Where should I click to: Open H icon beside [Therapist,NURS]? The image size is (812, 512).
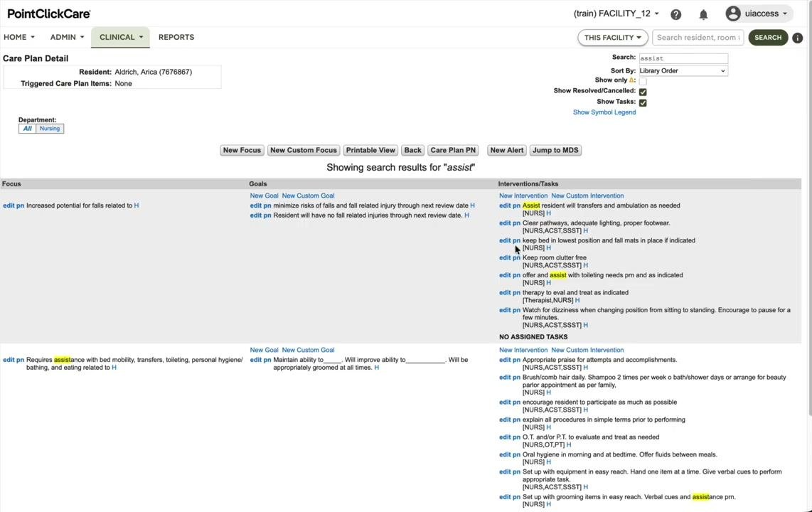click(577, 300)
